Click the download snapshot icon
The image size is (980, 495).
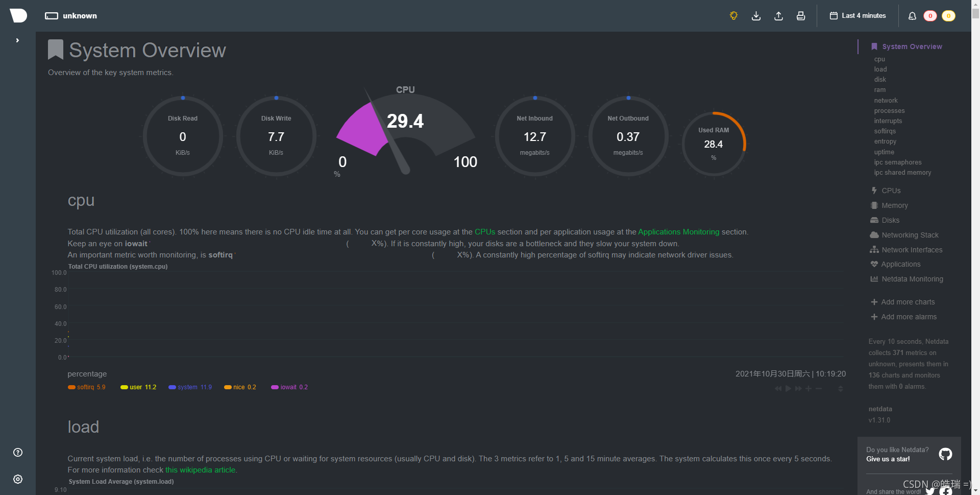(756, 16)
